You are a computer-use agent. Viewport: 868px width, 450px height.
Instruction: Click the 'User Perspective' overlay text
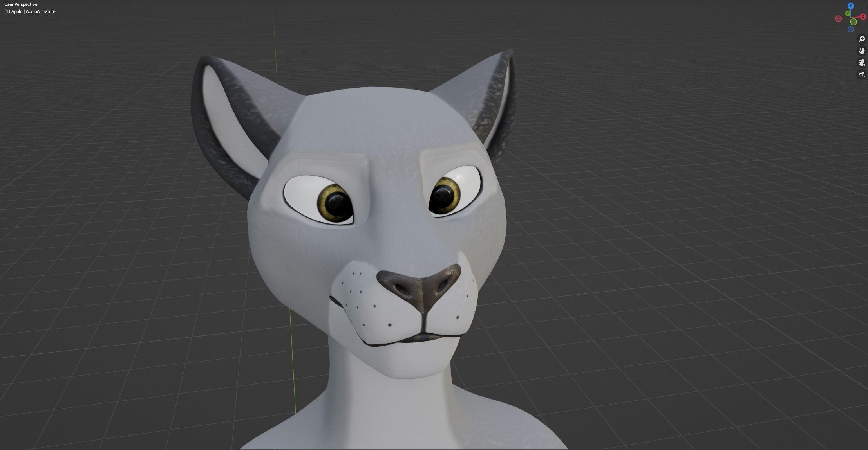coord(21,4)
